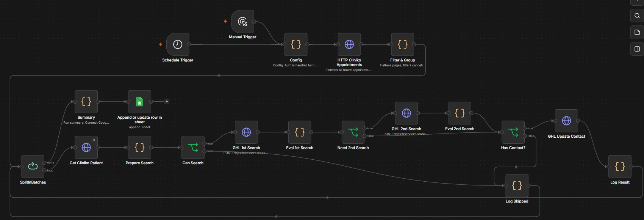The width and height of the screenshot is (644, 220).
Task: Open the Eval 1st Search code node
Action: click(x=300, y=132)
